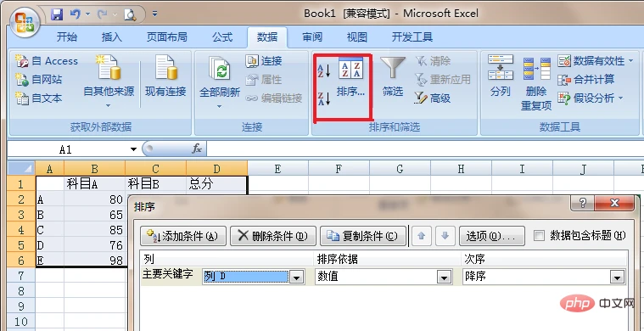The image size is (644, 331).
Task: Copy the sort condition (复制条件)
Action: (x=363, y=236)
